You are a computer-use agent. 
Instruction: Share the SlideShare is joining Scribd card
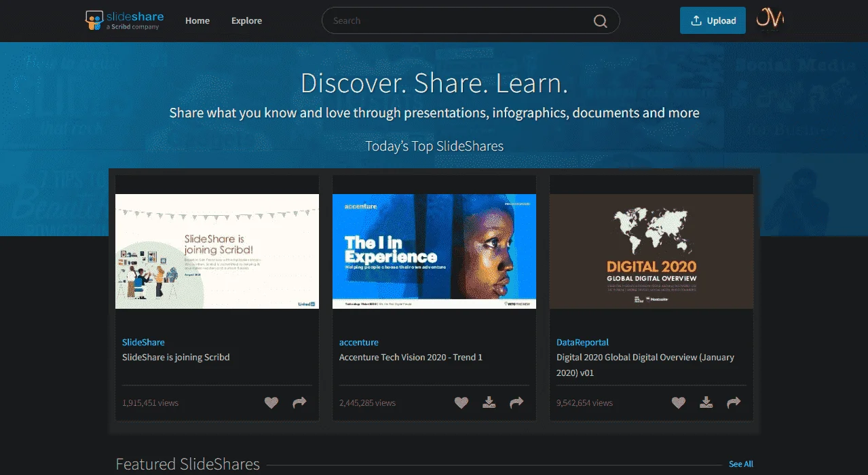point(299,402)
